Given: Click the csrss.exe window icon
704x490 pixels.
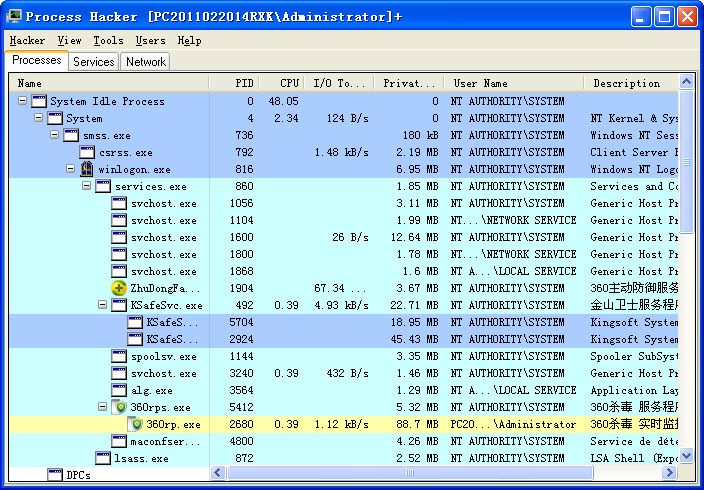Looking at the screenshot, I should point(87,152).
